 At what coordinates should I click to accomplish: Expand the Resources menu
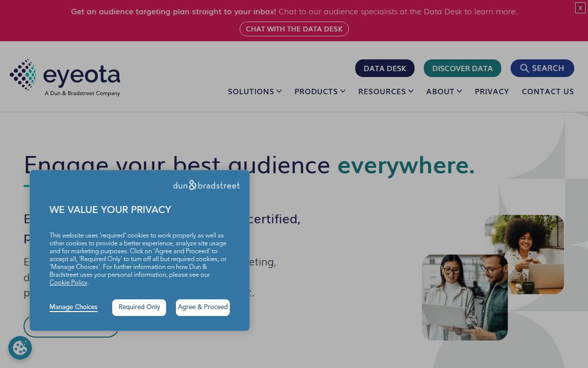click(x=386, y=91)
